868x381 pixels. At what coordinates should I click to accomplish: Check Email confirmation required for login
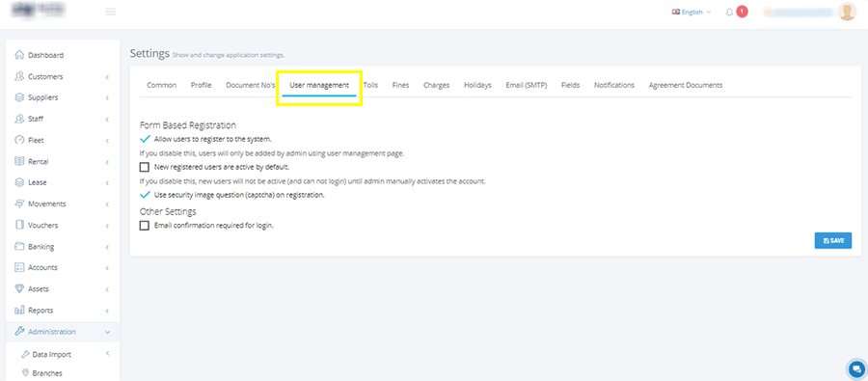point(145,226)
